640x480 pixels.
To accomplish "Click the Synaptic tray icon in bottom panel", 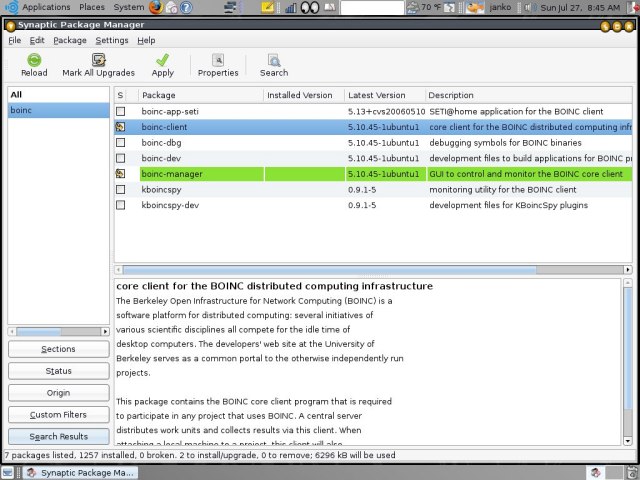I will (x=596, y=472).
